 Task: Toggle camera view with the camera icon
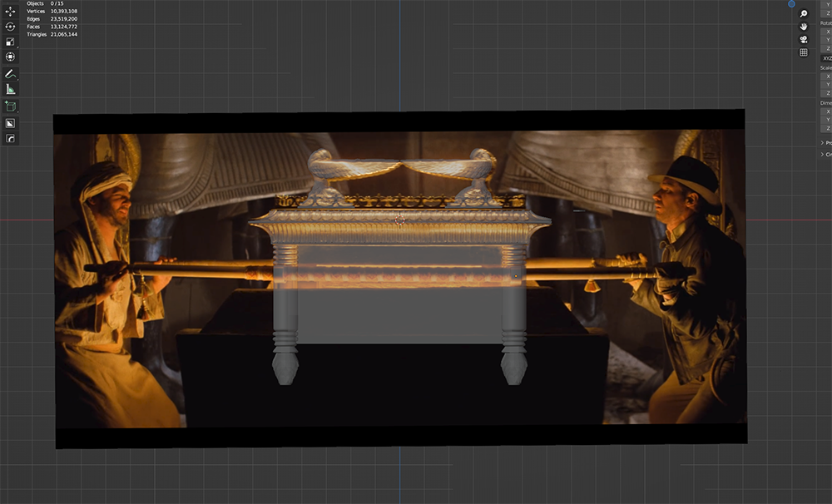(804, 40)
